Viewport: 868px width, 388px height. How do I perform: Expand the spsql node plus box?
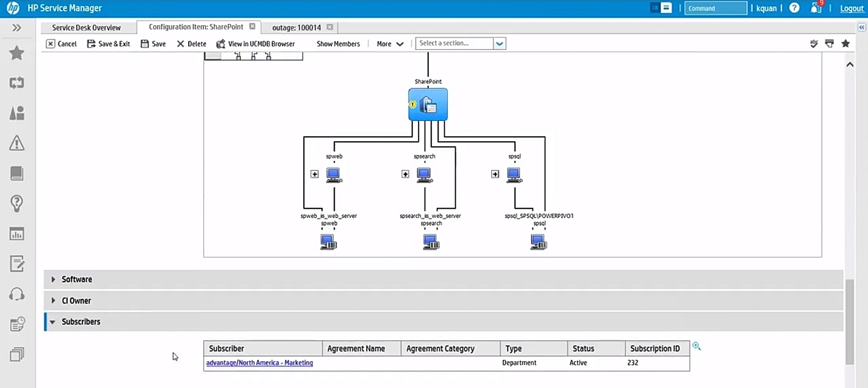[x=495, y=174]
